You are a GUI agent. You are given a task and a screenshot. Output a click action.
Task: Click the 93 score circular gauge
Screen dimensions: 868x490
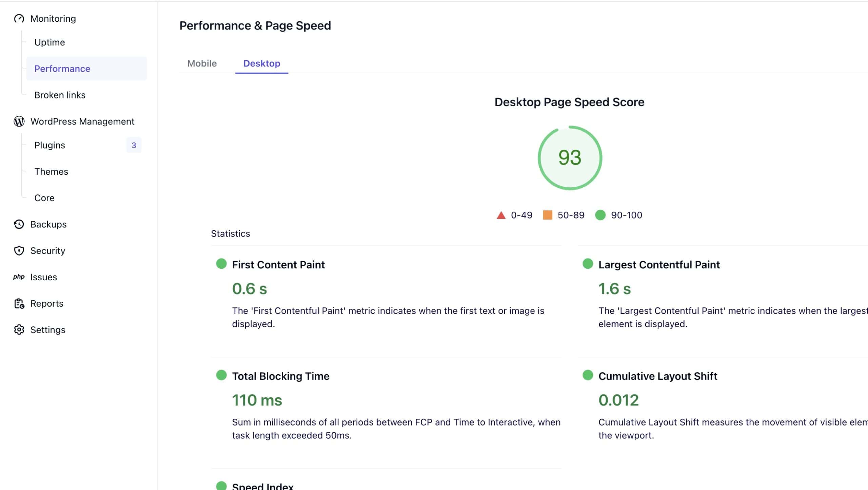click(570, 158)
